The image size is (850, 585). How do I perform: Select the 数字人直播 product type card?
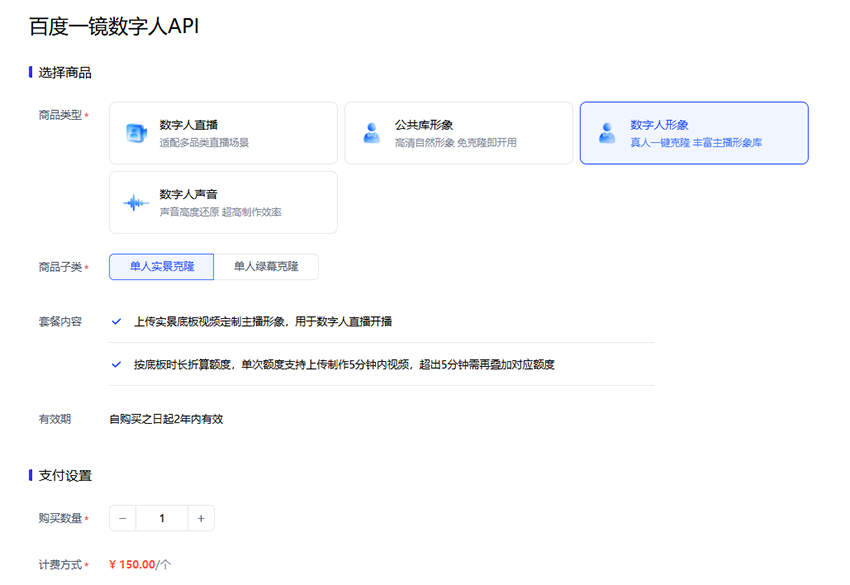pyautogui.click(x=223, y=133)
